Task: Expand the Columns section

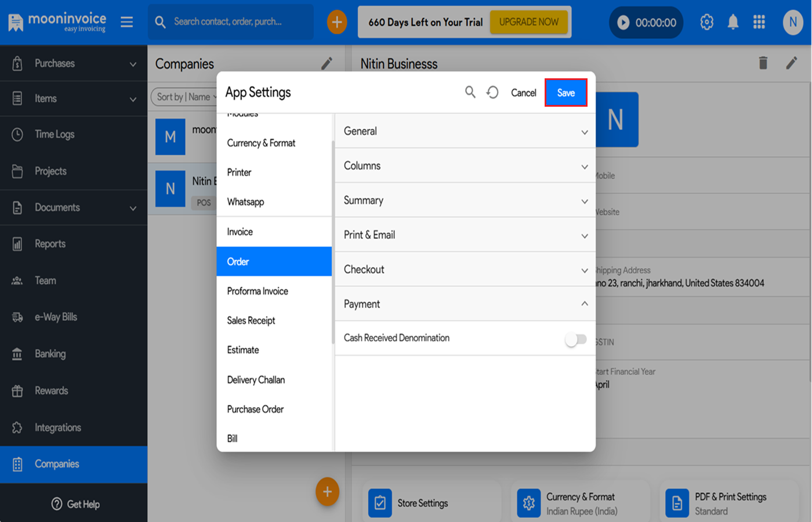Action: coord(465,166)
